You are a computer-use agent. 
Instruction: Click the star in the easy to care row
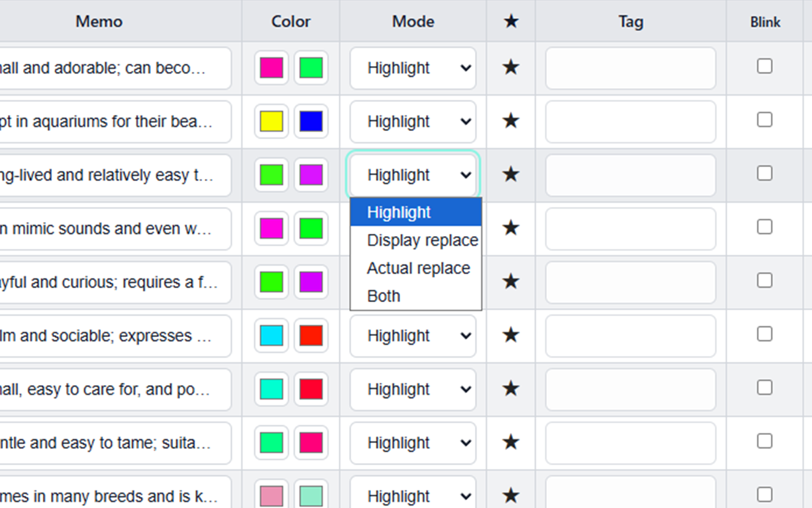pos(510,389)
